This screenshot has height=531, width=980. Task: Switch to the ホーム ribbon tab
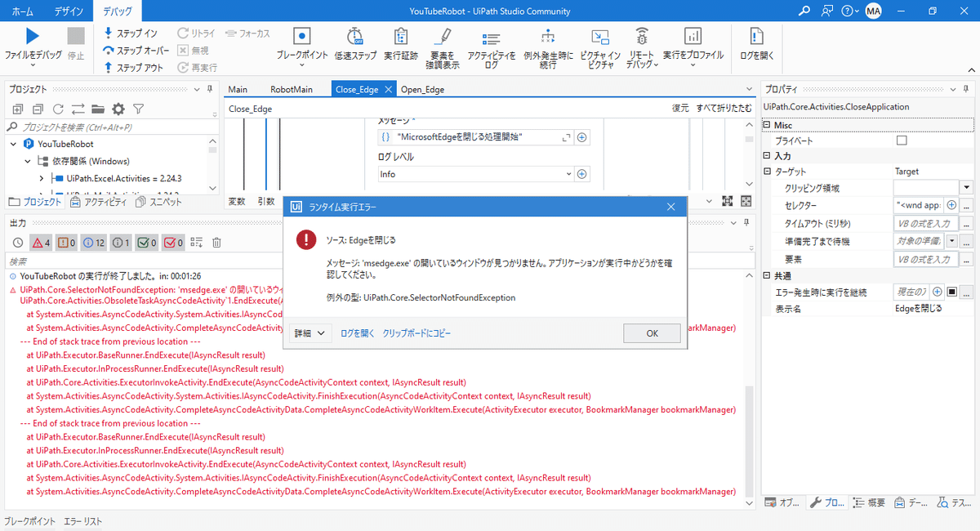(22, 11)
